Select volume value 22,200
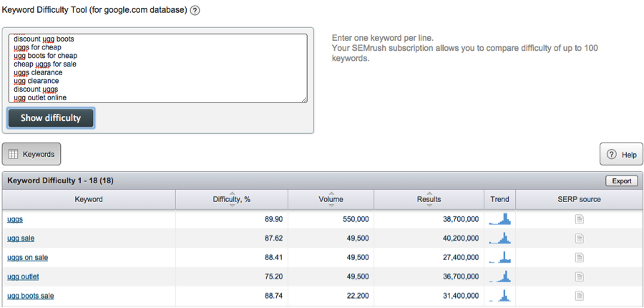Screen dimensions: 644x308 click(358, 296)
